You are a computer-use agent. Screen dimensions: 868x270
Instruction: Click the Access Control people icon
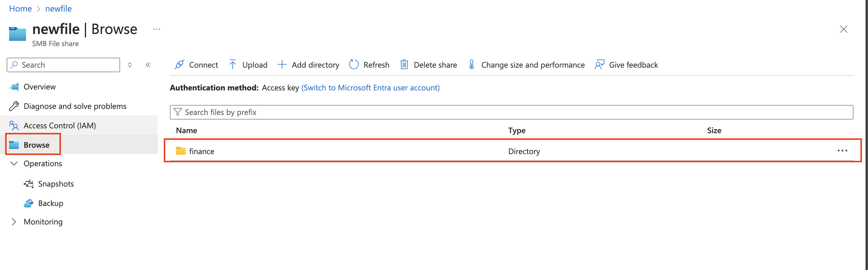(x=14, y=125)
